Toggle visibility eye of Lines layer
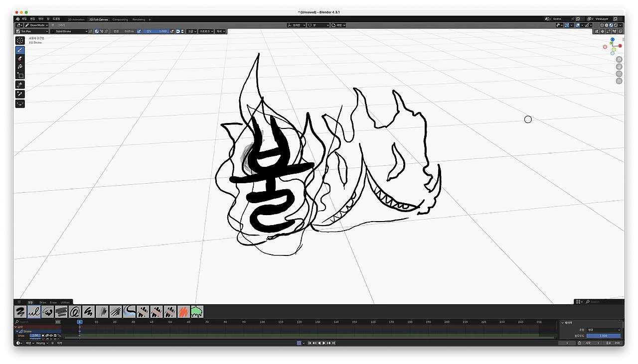Image resolution: width=638 pixels, height=364 pixels. pyautogui.click(x=51, y=336)
